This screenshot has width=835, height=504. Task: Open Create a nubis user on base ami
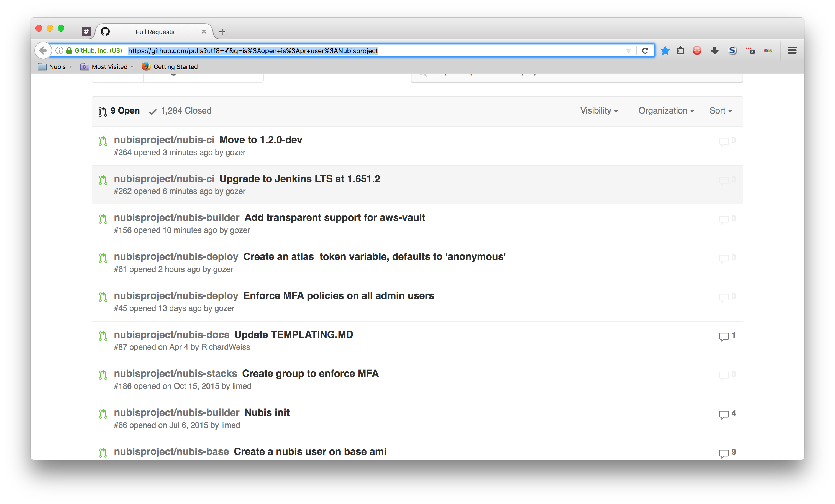coord(310,451)
